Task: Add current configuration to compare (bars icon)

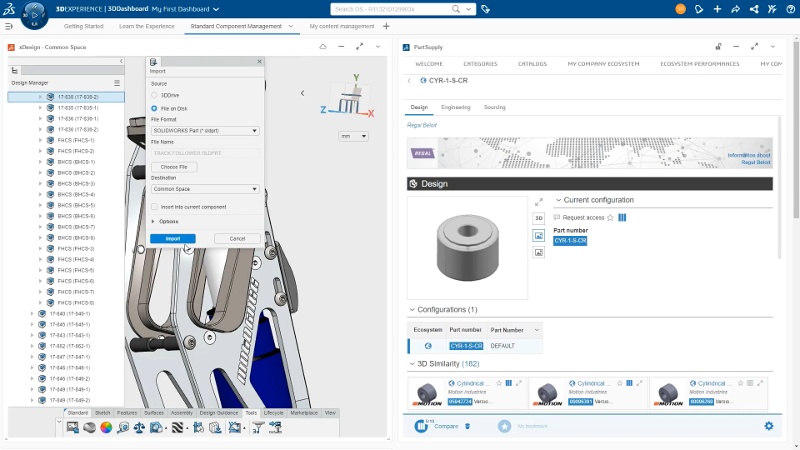Action: (622, 218)
